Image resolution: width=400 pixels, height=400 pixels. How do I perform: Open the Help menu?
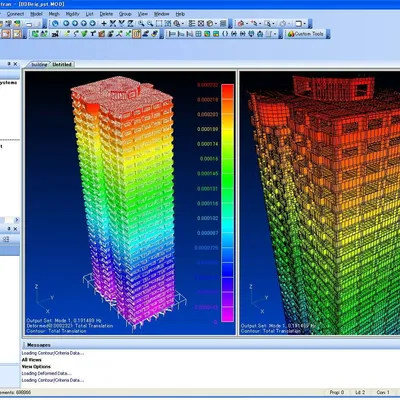point(180,14)
